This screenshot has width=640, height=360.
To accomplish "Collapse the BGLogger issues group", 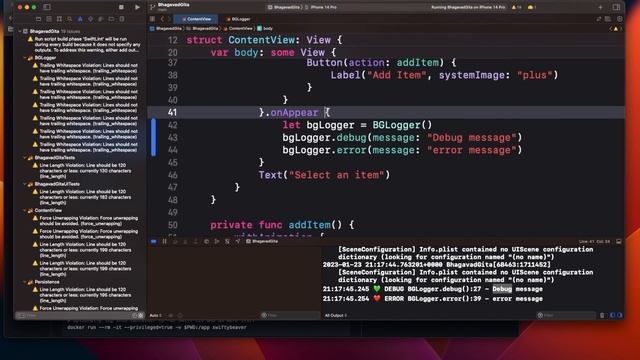I will (x=24, y=58).
